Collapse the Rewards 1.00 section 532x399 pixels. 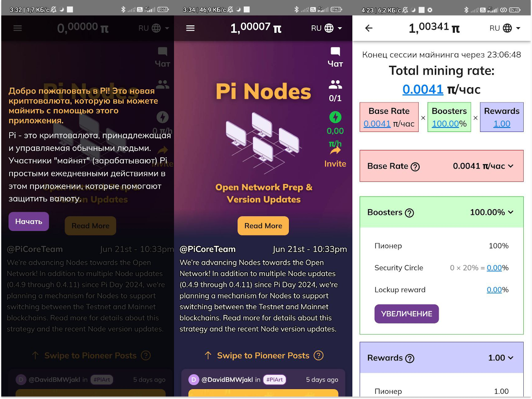tap(511, 358)
